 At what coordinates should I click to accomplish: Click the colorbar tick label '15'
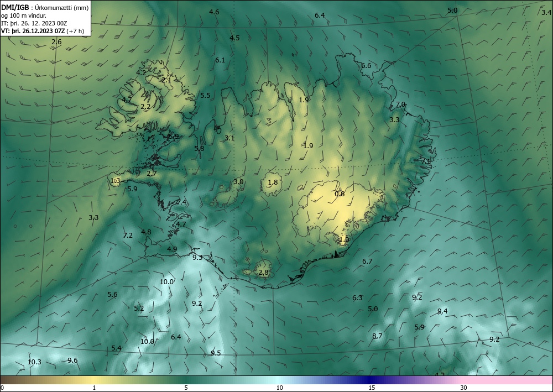372,388
